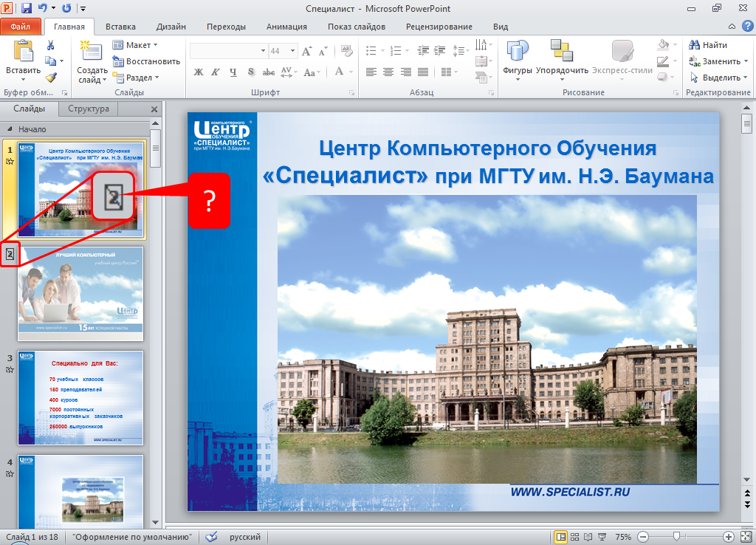Click the Format Painter brush icon
756x545 pixels.
(51, 77)
